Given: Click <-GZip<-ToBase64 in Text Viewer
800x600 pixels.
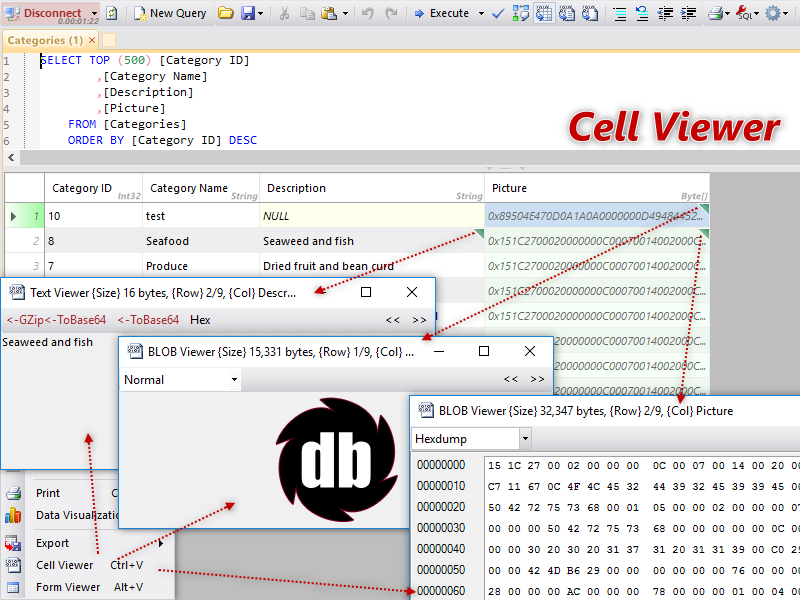Looking at the screenshot, I should click(x=56, y=320).
